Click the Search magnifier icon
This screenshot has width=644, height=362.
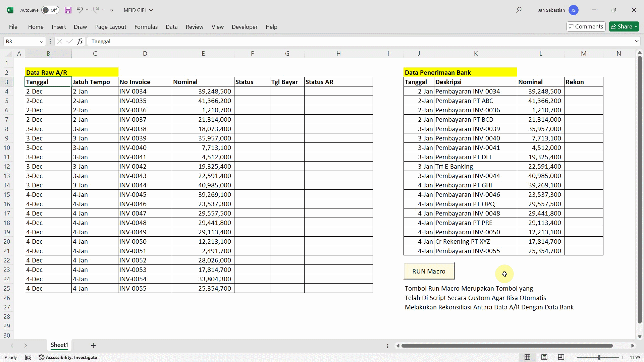click(x=519, y=10)
